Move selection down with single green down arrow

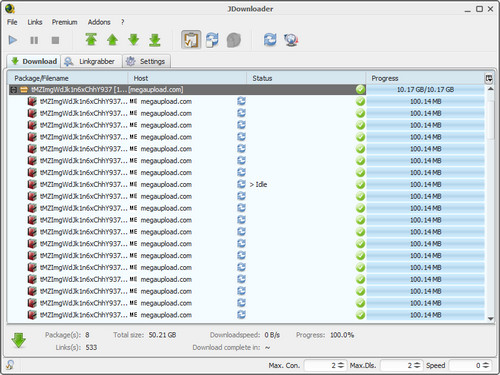point(134,40)
